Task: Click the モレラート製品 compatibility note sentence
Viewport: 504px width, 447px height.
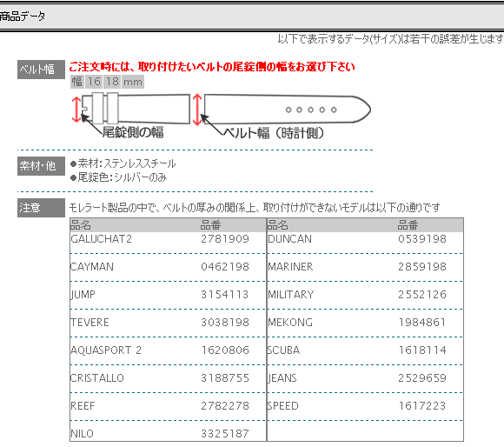Action: pos(255,208)
